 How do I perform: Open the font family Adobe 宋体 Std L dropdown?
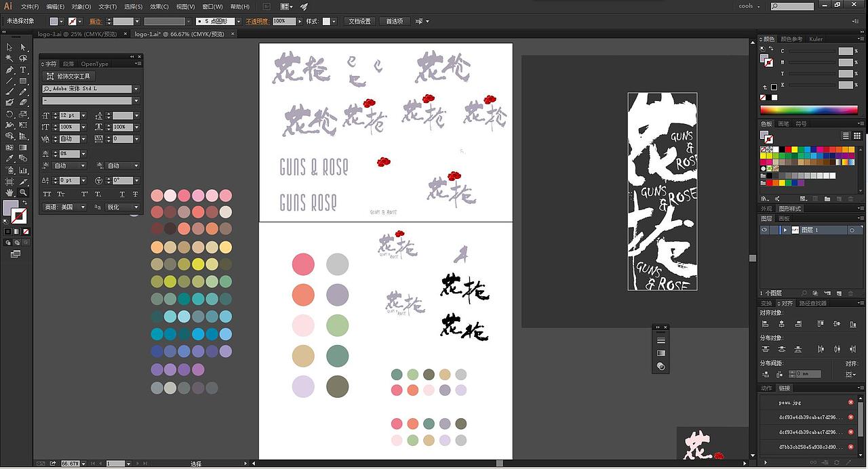click(136, 89)
